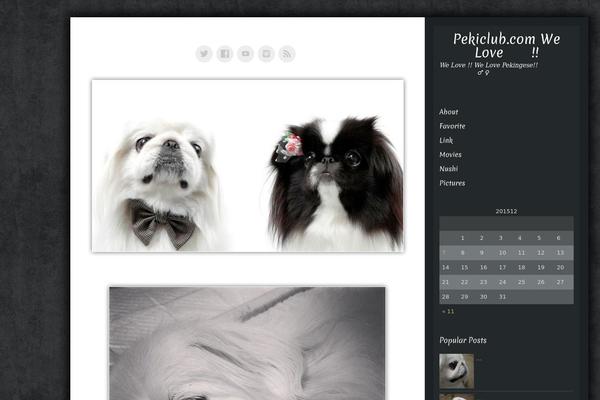The width and height of the screenshot is (600, 400).
Task: Open the grayscale dog photo post image
Action: 248,343
